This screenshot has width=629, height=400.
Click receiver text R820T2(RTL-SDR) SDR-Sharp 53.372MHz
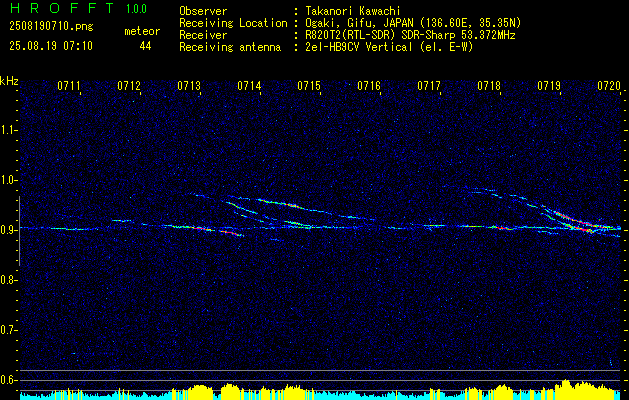(x=408, y=35)
